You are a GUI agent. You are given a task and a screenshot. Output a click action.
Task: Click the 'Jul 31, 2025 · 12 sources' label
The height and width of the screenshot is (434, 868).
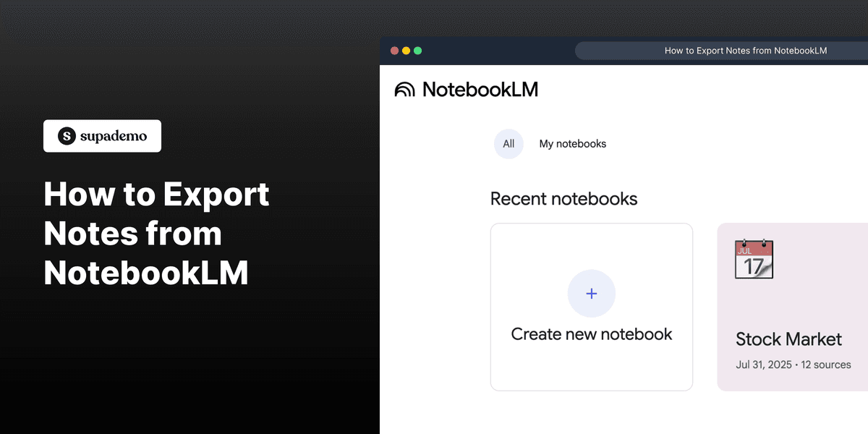(793, 365)
